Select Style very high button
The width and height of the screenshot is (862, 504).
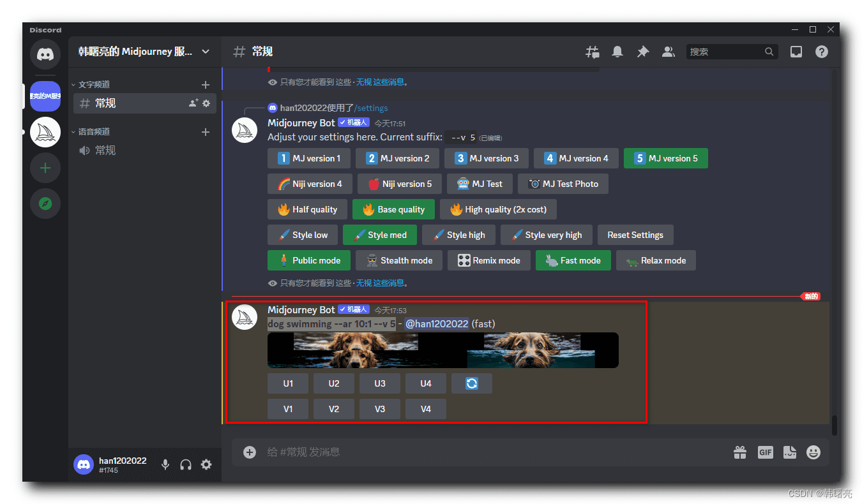547,235
